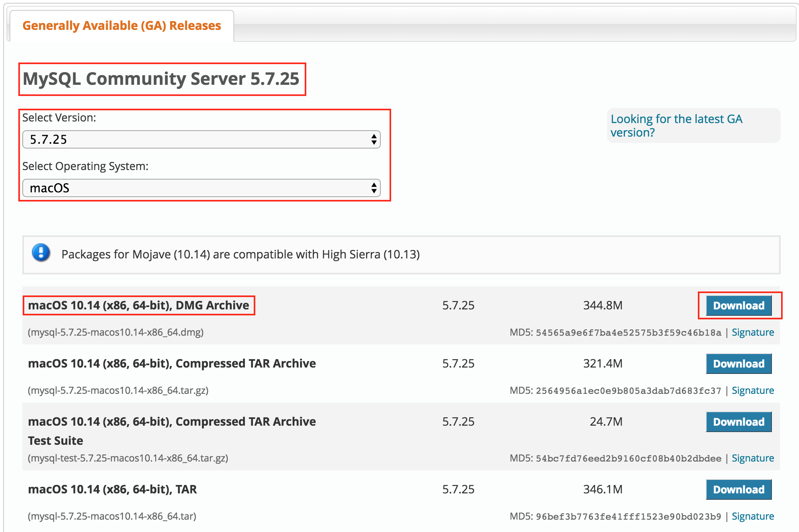Open Signature link for the DMG archive
The image size is (799, 532).
point(752,332)
